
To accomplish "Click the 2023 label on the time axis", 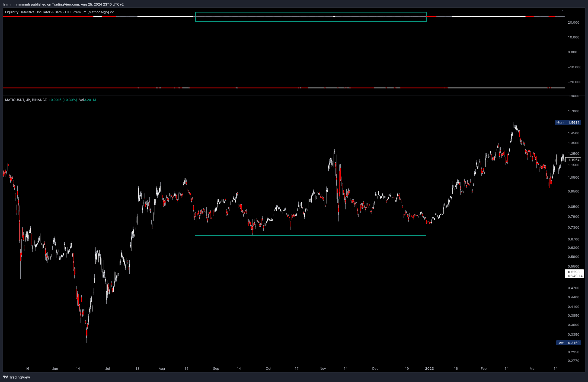I will coord(429,368).
